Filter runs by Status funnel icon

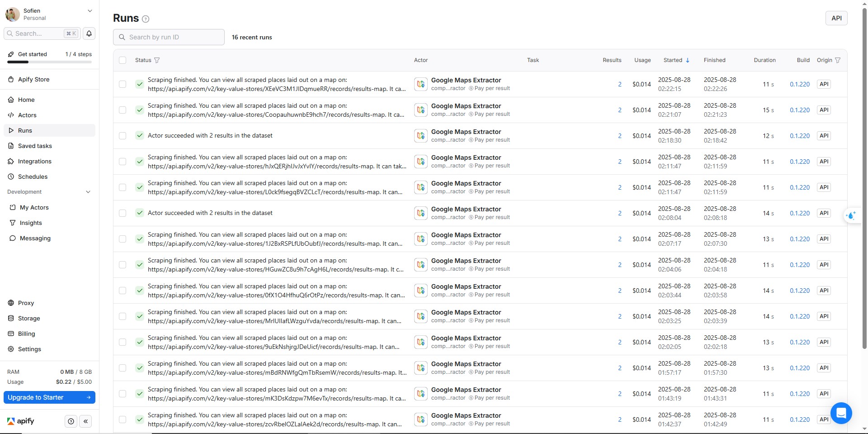pos(157,60)
